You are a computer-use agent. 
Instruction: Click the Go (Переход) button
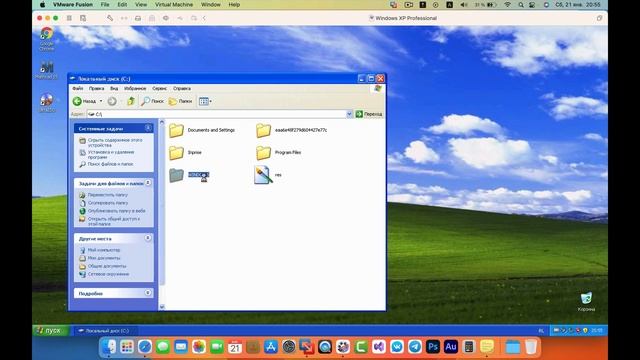[369, 114]
